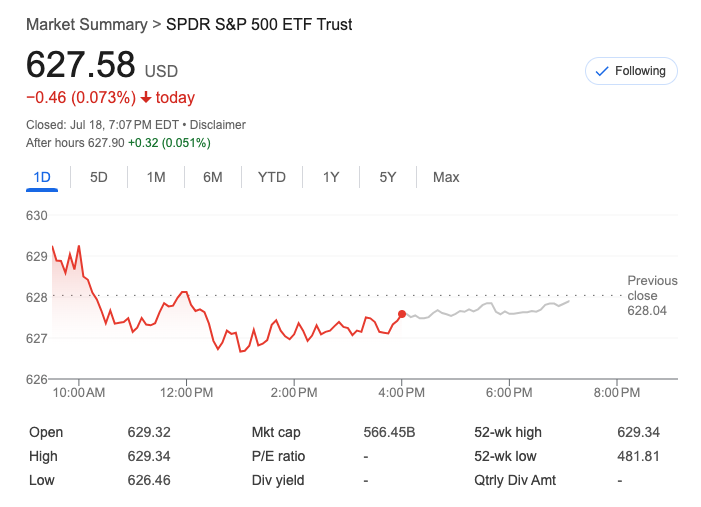Click the red down arrow icon
Image resolution: width=701 pixels, height=507 pixels.
[x=146, y=98]
